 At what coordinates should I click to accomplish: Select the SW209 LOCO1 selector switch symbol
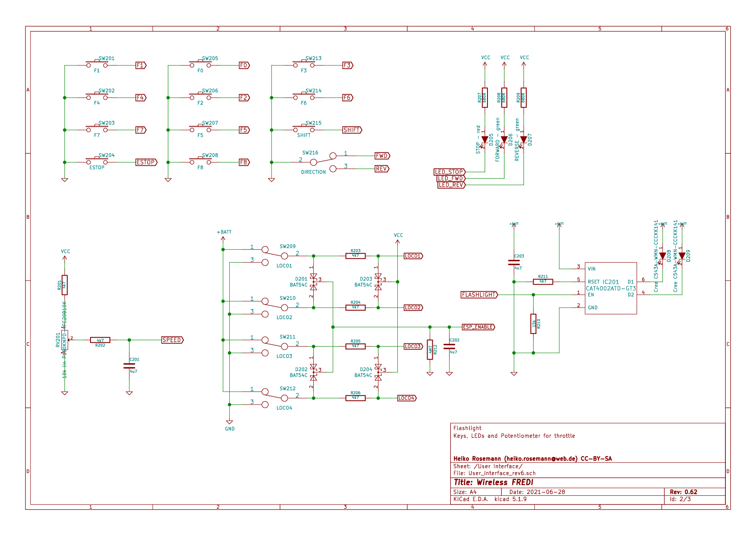point(275,256)
